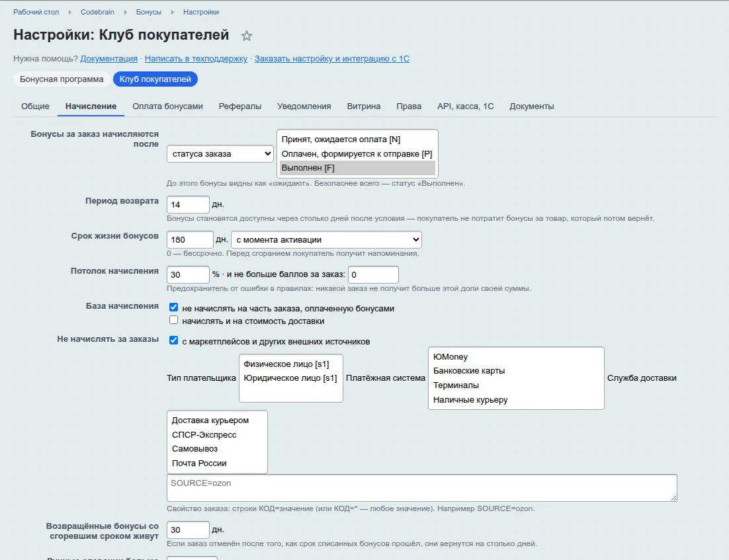Open the 'статуса заказа' dropdown
This screenshot has height=560, width=729.
[220, 154]
